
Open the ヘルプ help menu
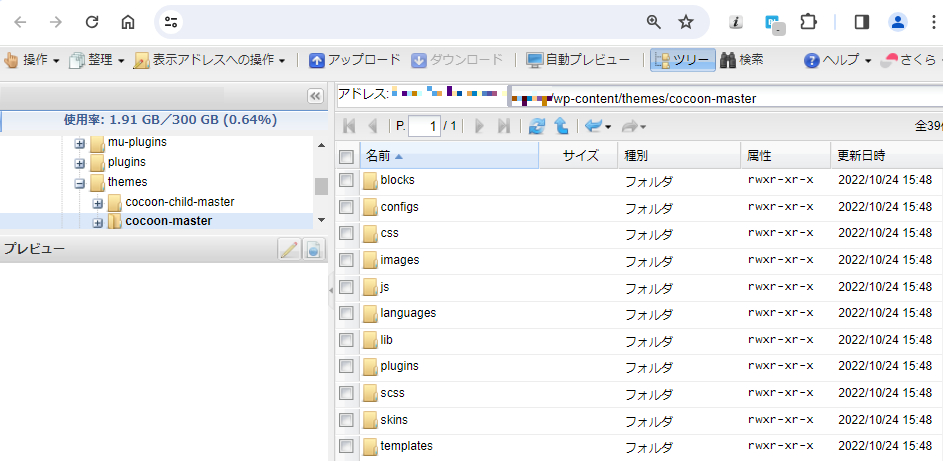tap(838, 60)
